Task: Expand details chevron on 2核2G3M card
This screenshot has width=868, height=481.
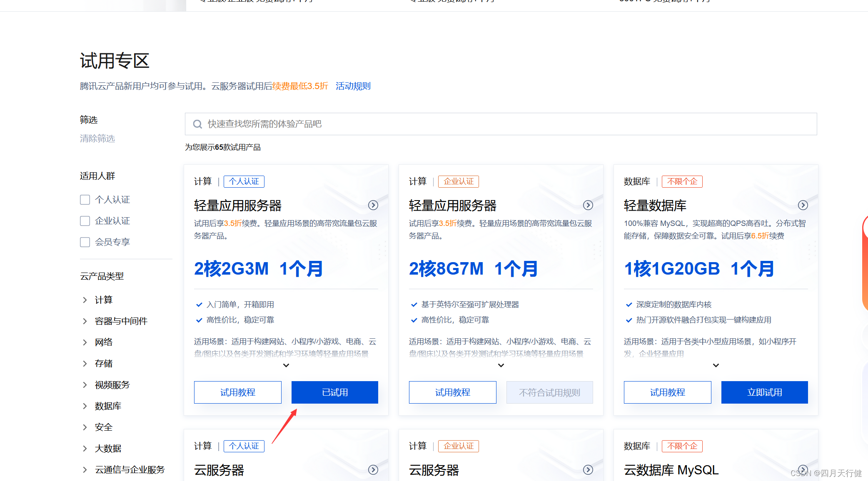Action: [x=286, y=365]
